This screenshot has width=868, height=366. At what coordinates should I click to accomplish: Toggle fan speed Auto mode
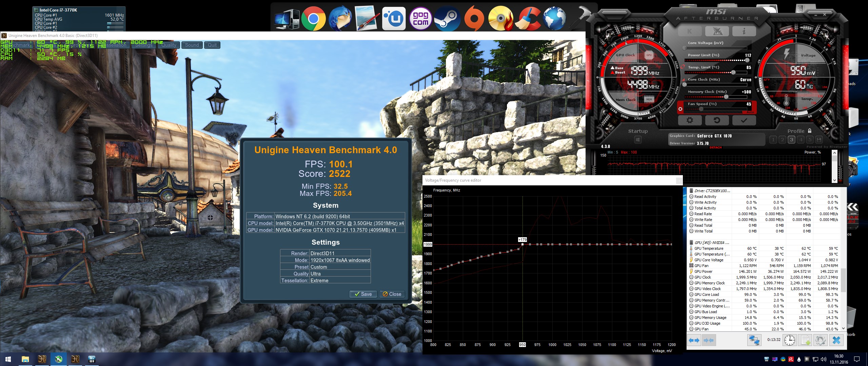pyautogui.click(x=750, y=112)
